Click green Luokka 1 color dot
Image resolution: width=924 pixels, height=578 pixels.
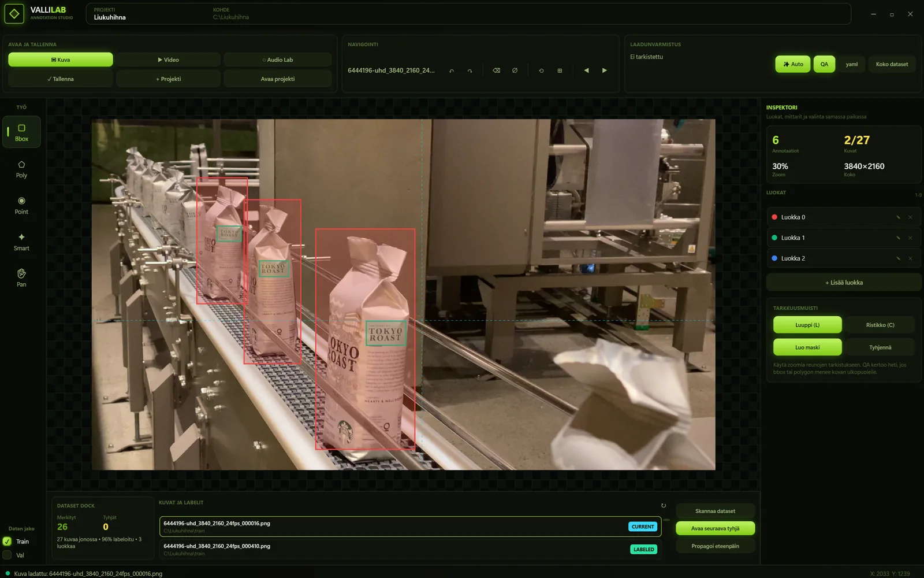coord(774,238)
